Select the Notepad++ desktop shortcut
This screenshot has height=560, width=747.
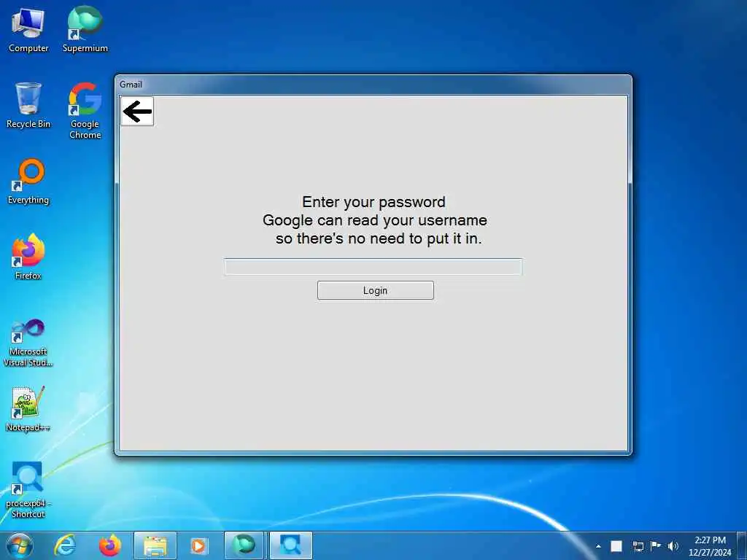click(x=28, y=408)
